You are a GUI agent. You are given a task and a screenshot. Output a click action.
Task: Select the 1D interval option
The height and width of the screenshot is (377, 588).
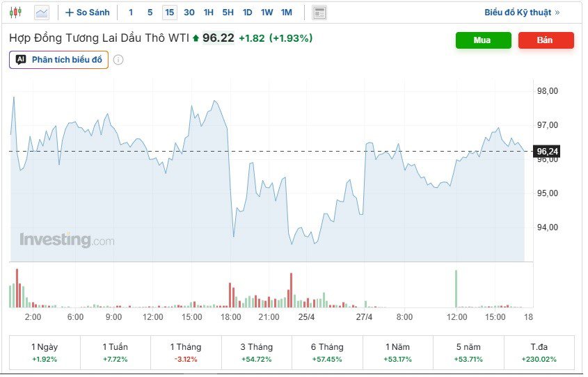tap(248, 13)
